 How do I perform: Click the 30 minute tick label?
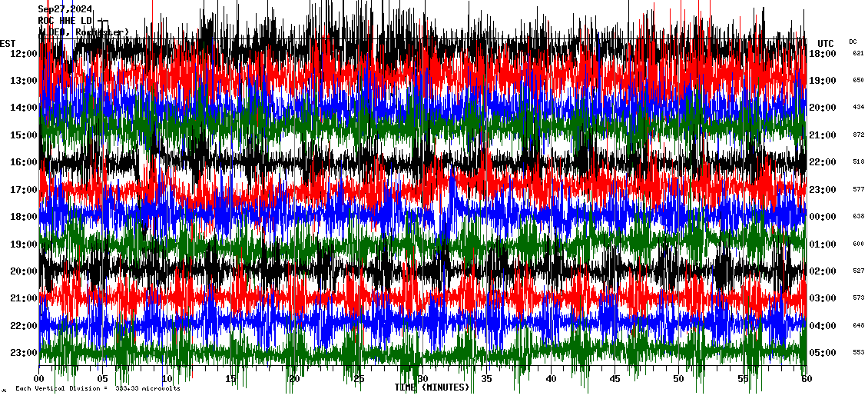[x=422, y=379]
